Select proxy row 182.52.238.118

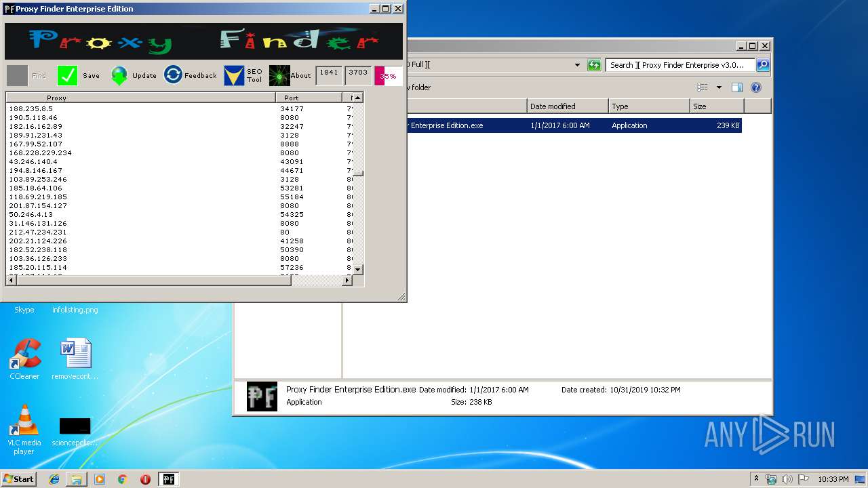point(179,249)
